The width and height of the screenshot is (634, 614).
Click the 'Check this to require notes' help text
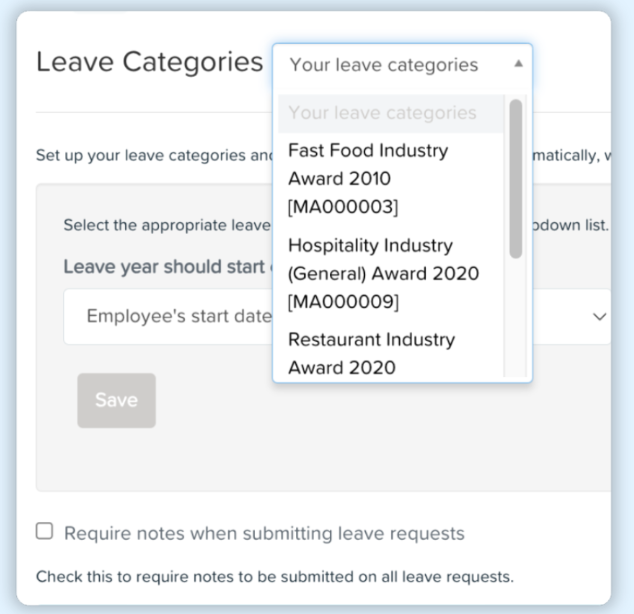[275, 577]
